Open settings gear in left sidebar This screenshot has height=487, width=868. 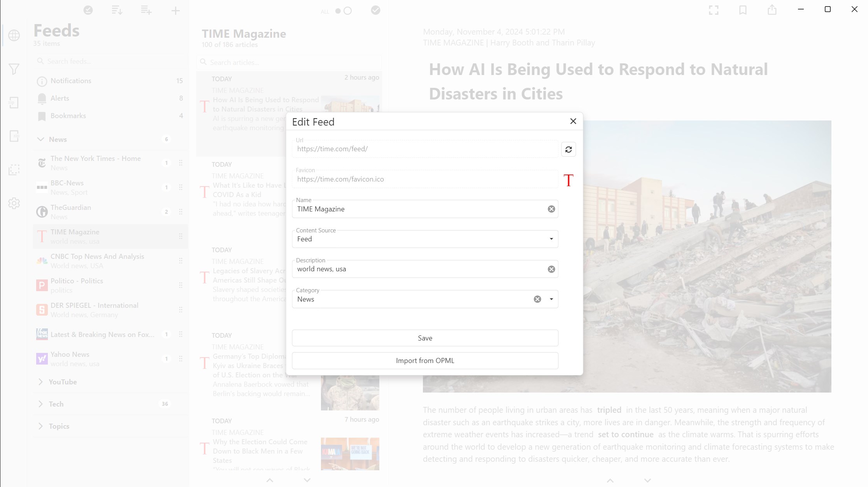pos(14,203)
